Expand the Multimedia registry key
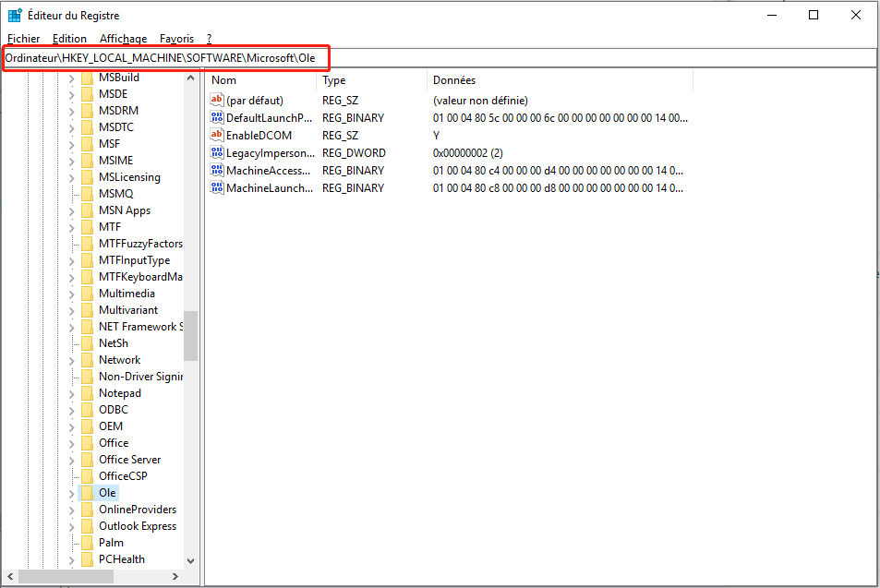880x588 pixels. click(x=72, y=294)
